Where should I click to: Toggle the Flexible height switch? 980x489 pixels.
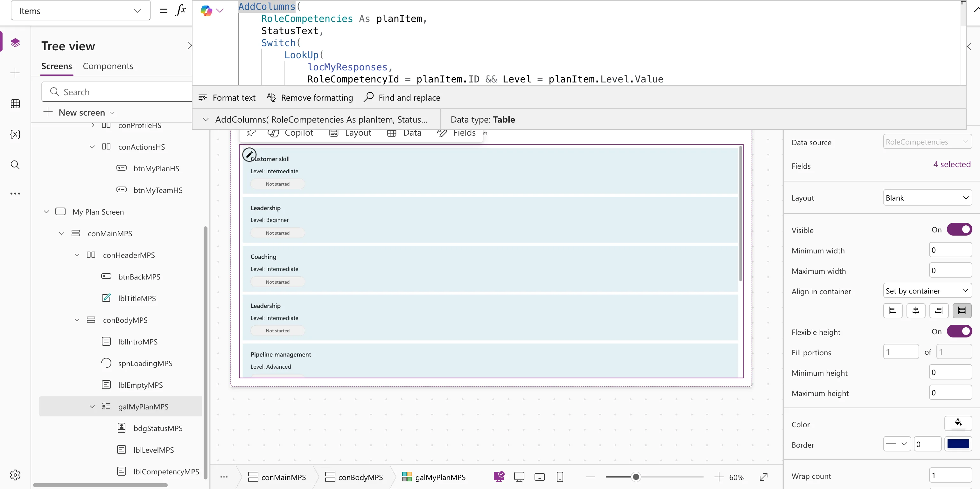tap(959, 331)
